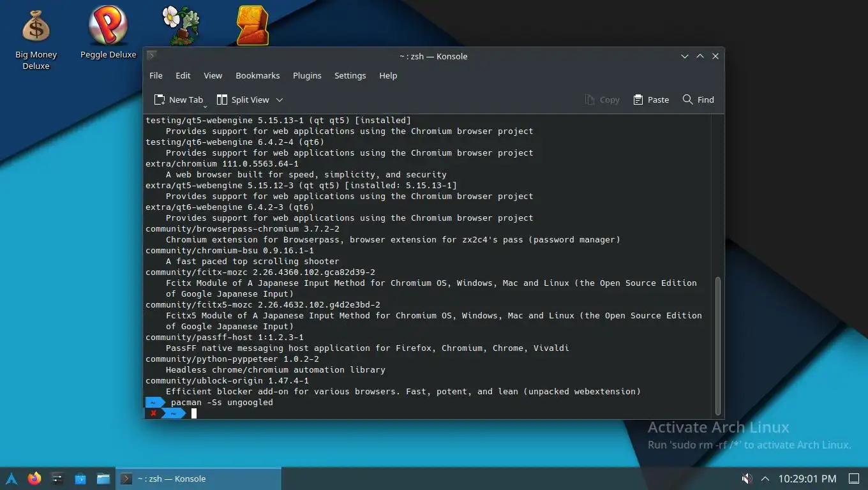Open the File menu
The height and width of the screenshot is (490, 868).
(x=156, y=75)
